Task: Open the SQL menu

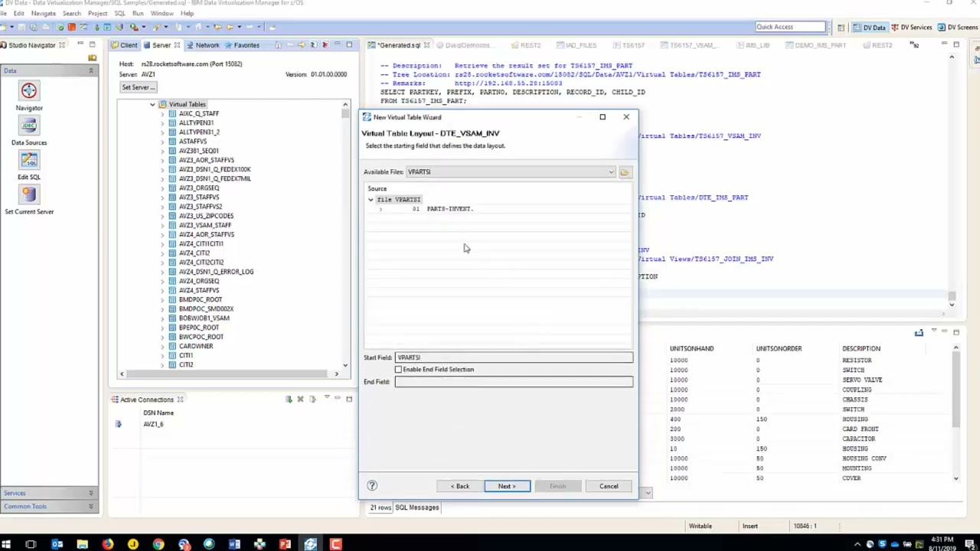Action: point(119,14)
